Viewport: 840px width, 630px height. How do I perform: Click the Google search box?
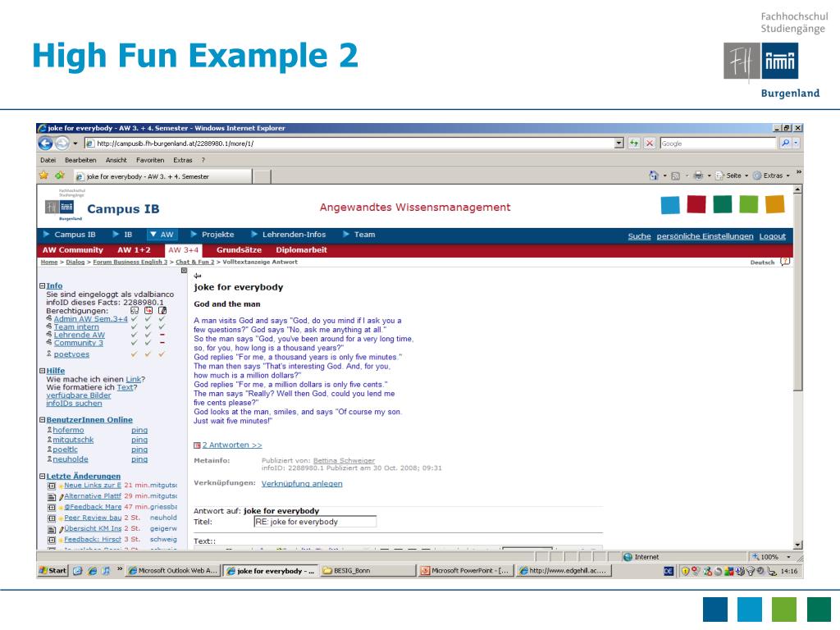pyautogui.click(x=718, y=143)
